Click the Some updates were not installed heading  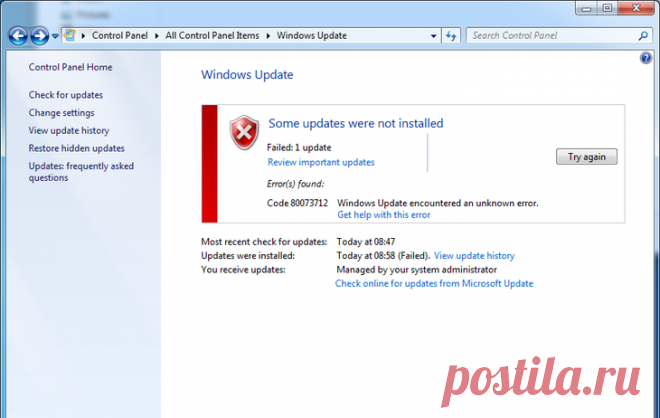point(356,123)
